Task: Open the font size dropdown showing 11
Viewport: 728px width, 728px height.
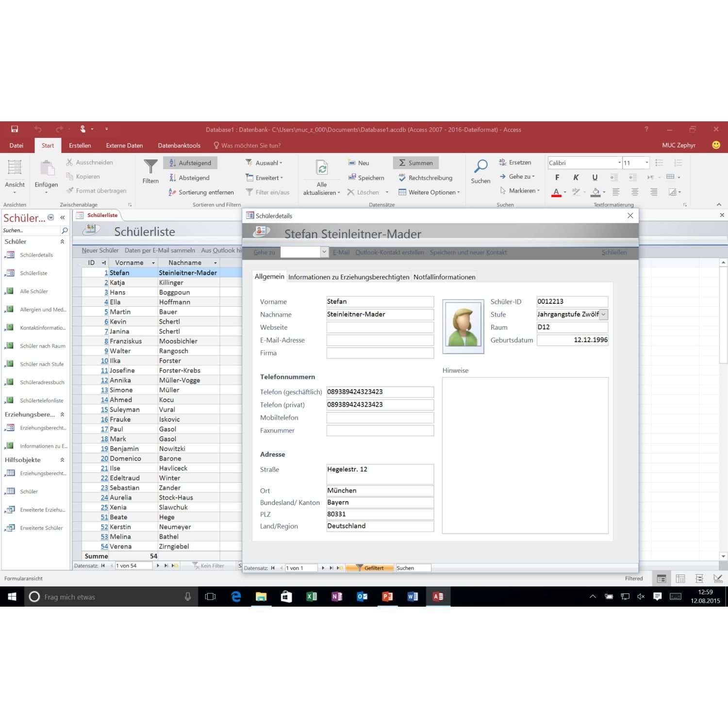Action: click(636, 163)
